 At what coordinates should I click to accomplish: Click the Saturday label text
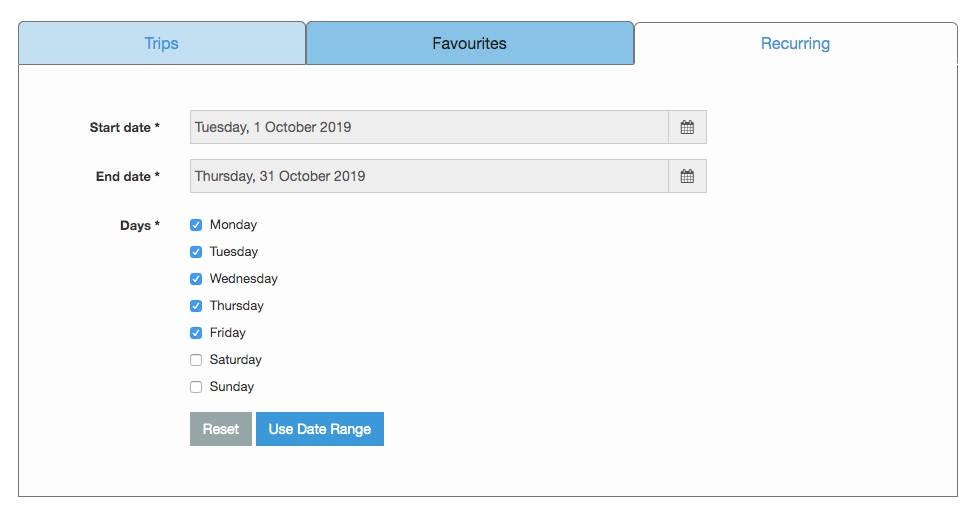(x=235, y=360)
